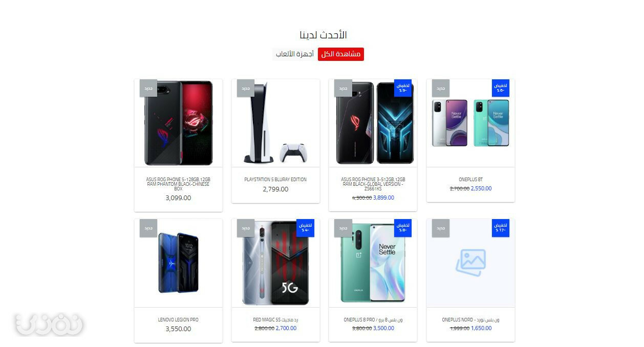View the ASUS ROG Phone 3 product picture

pos(373,123)
